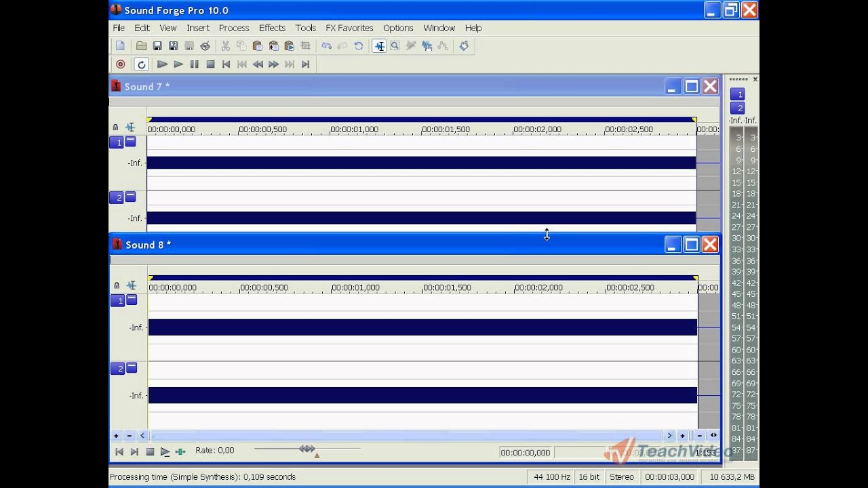The image size is (868, 488).
Task: Click Stop in the main transport bar
Action: point(210,64)
